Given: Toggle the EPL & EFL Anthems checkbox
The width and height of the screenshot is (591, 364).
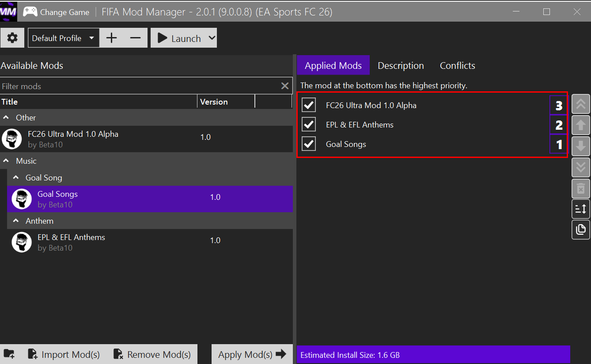Looking at the screenshot, I should (x=309, y=124).
